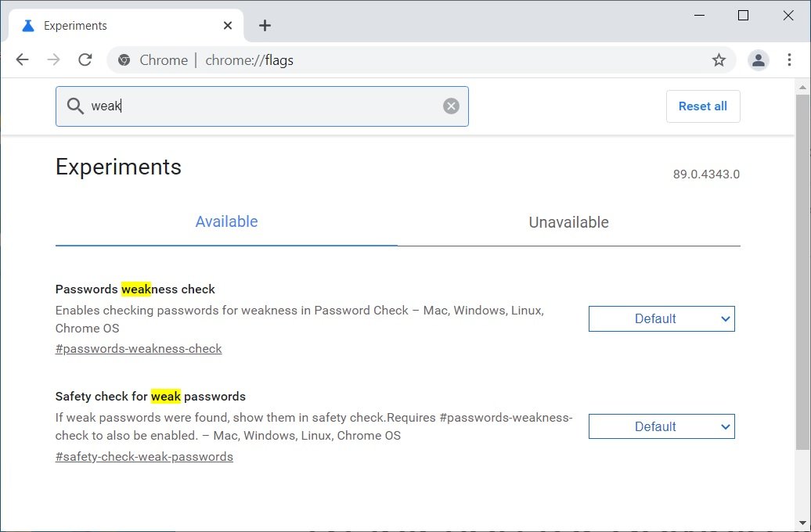The width and height of the screenshot is (811, 532).
Task: Switch to the Available tab
Action: [226, 222]
